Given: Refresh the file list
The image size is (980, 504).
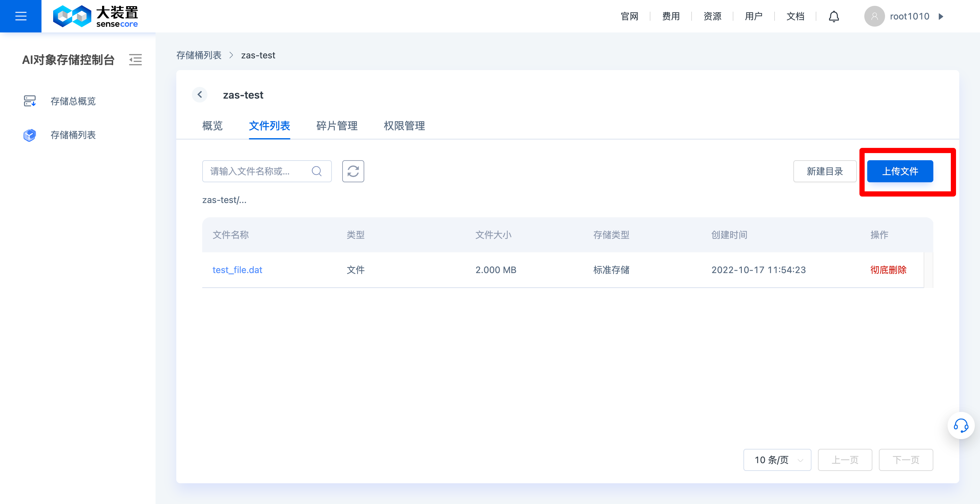Looking at the screenshot, I should (x=353, y=171).
